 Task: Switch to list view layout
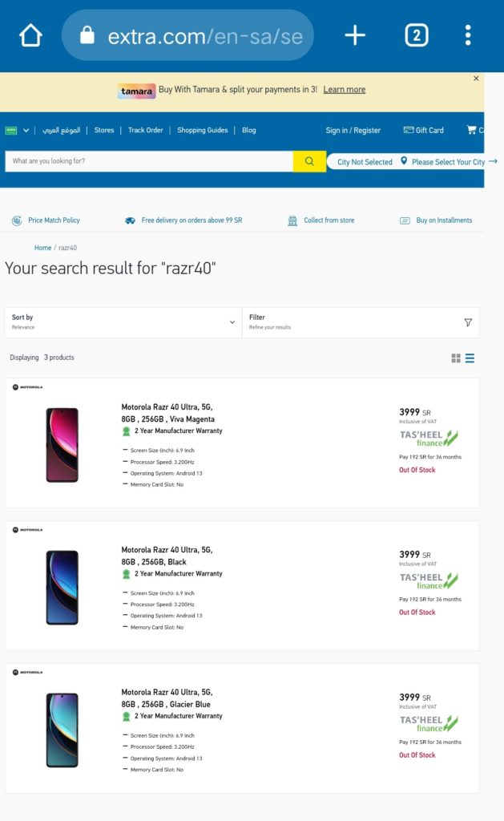point(470,358)
